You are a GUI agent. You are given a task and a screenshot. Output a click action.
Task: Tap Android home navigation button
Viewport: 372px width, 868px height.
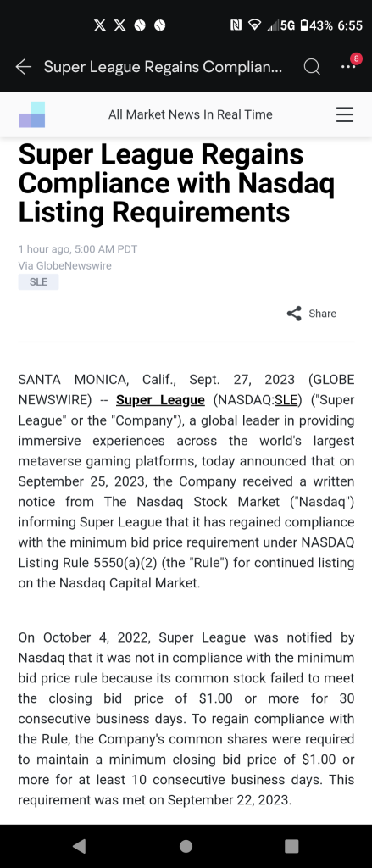point(186,846)
